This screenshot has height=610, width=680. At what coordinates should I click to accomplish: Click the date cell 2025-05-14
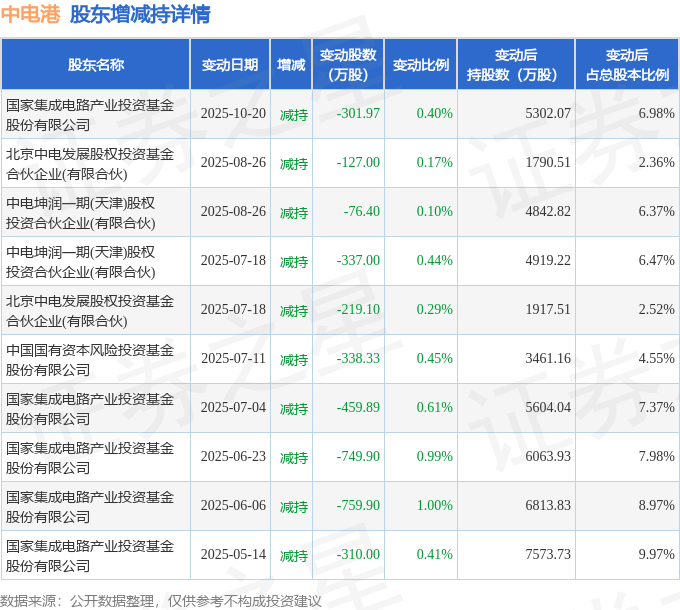pyautogui.click(x=233, y=554)
